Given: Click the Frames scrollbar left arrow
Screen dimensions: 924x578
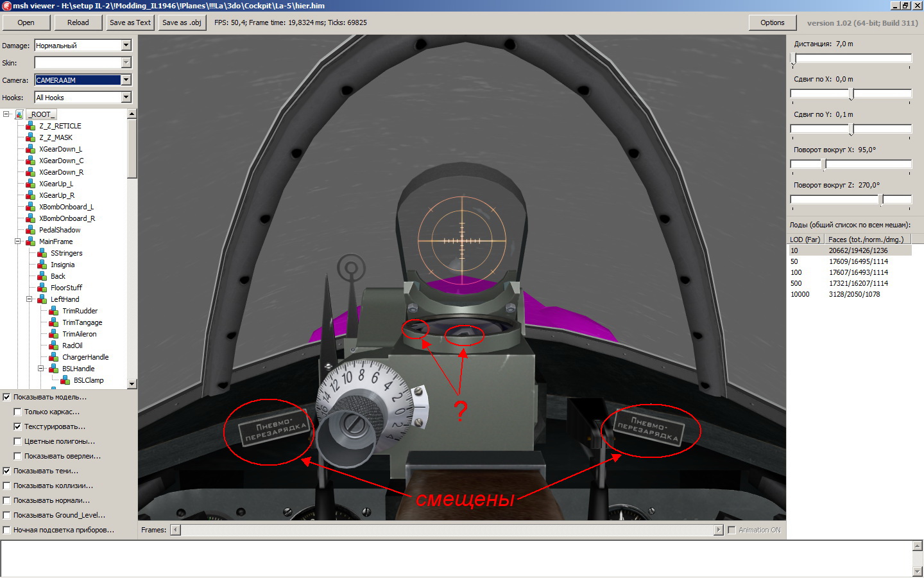Looking at the screenshot, I should click(176, 530).
